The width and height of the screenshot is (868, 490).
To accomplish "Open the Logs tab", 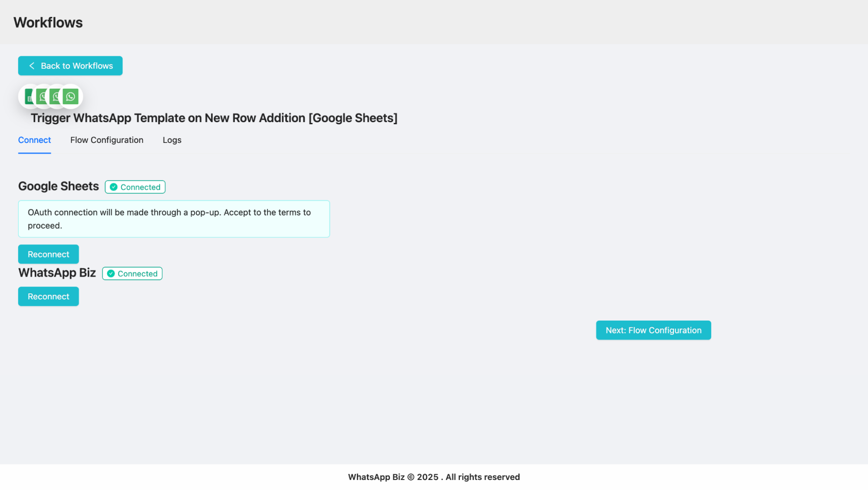I will pos(172,140).
